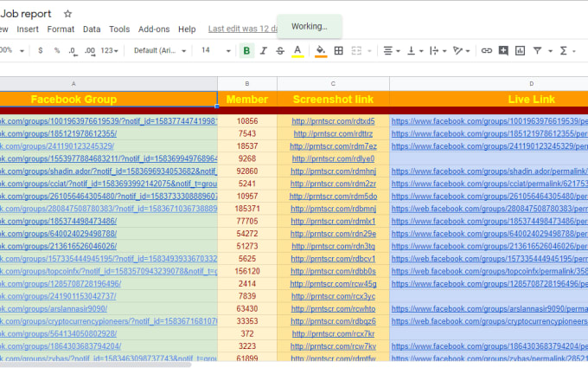Click the horizontal scrollbar at the bottom
588x368 pixels.
[96, 365]
